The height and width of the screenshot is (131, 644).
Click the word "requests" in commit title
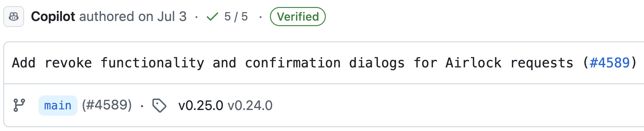[541, 63]
